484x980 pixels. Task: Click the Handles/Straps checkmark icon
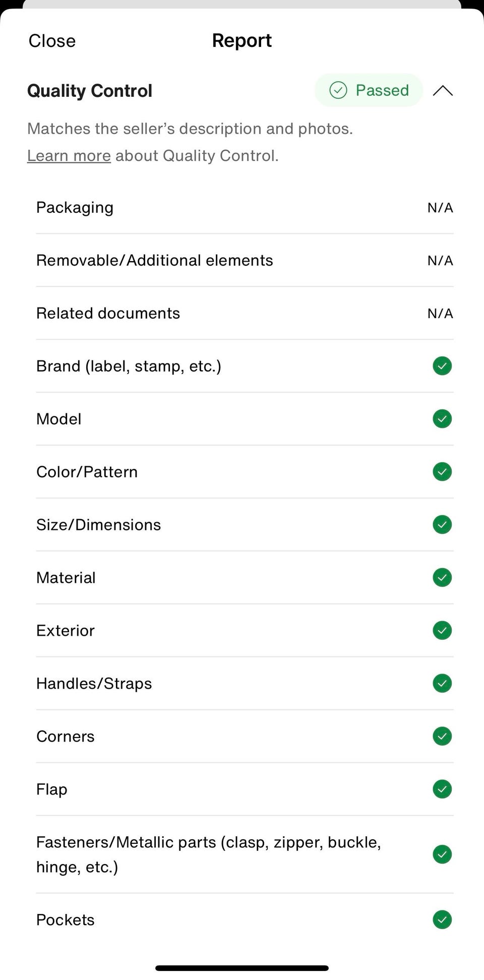click(x=442, y=684)
